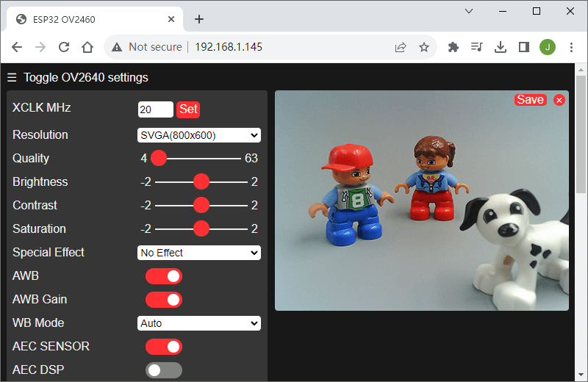Go to browser home page icon
Image resolution: width=588 pixels, height=382 pixels.
(x=87, y=47)
